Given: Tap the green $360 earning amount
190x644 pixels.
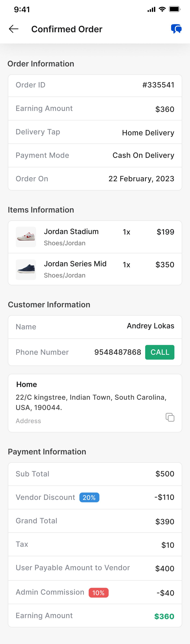Looking at the screenshot, I should (164, 616).
